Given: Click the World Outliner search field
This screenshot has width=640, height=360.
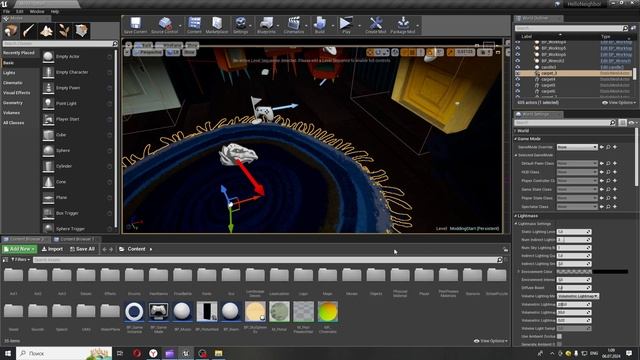Looking at the screenshot, I should click(571, 28).
